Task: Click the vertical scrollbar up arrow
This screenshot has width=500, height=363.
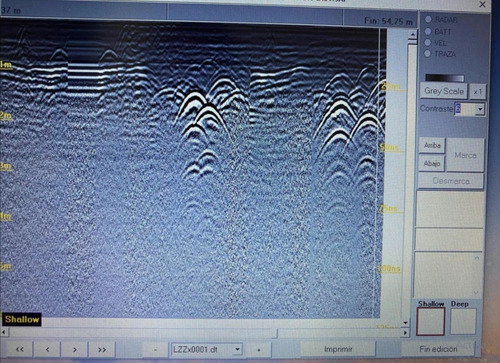Action: tap(413, 34)
